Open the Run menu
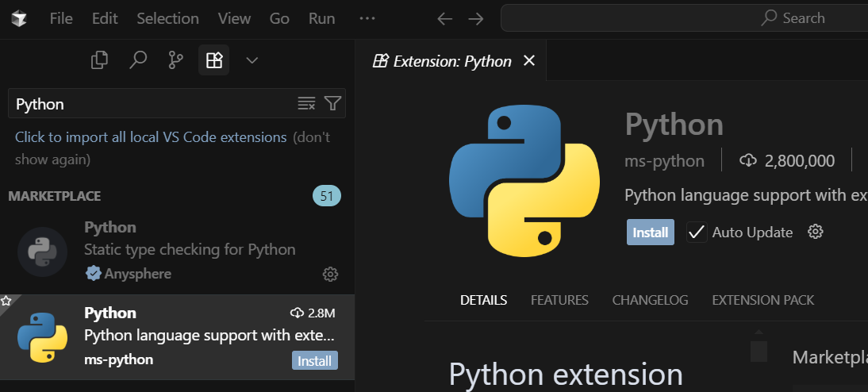The width and height of the screenshot is (868, 392). tap(321, 18)
